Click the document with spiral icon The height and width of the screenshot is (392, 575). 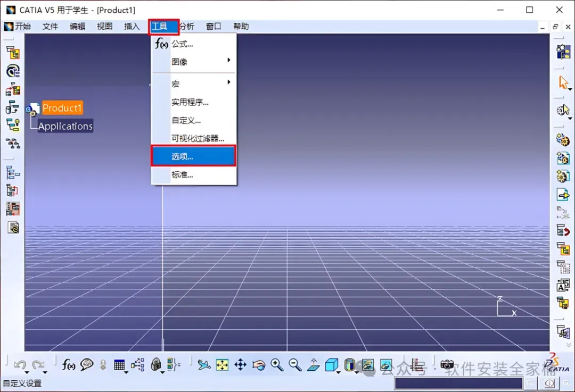click(13, 228)
